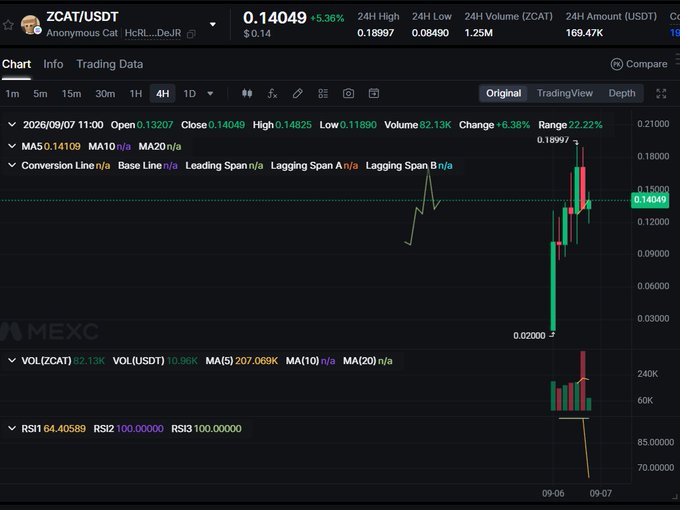
Task: Click the 09-07 date axis label
Action: pyautogui.click(x=601, y=494)
